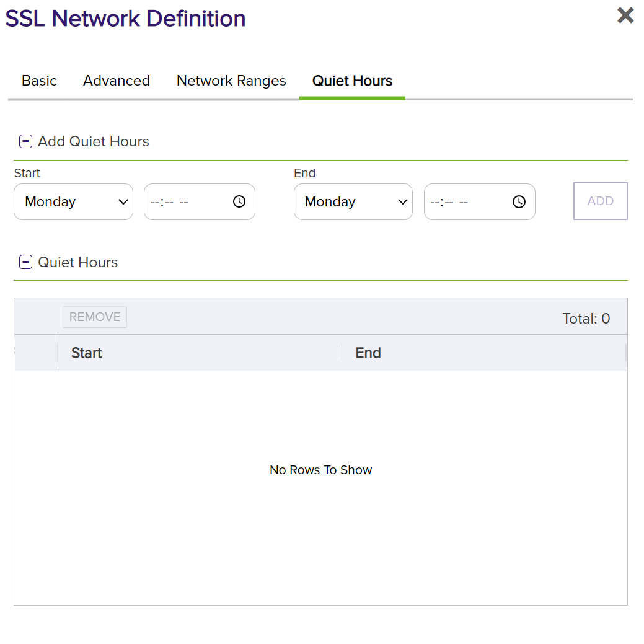Collapse the Quiet Hours list section
This screenshot has width=644, height=644.
pos(25,262)
